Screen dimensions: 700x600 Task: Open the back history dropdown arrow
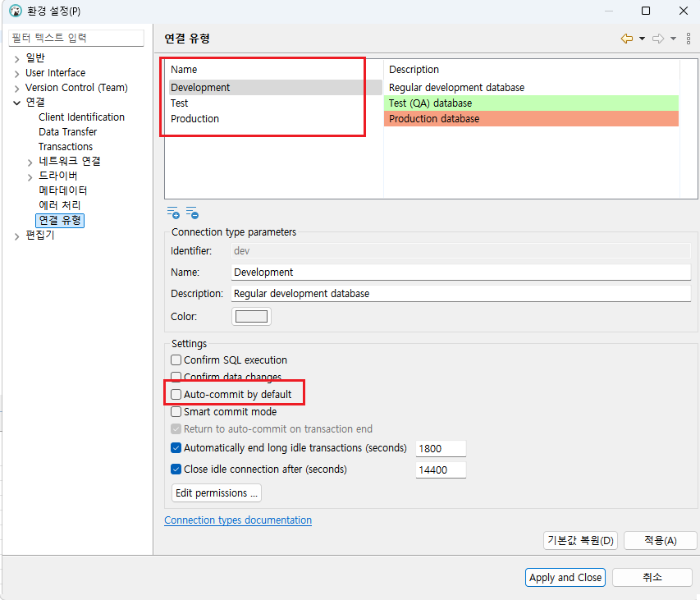point(642,39)
